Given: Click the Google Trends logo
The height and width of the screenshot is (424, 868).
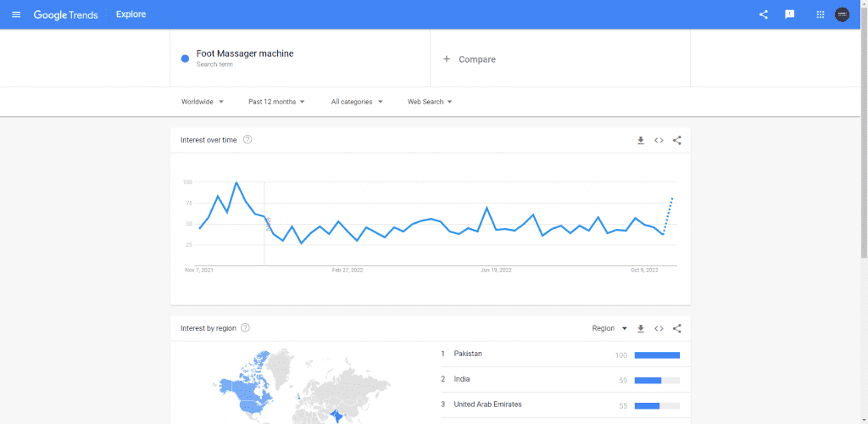Looking at the screenshot, I should 66,14.
